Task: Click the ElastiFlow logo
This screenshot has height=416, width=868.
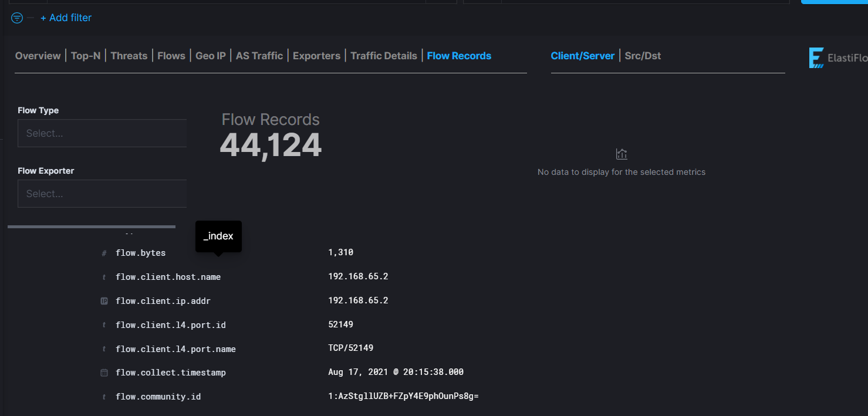Action: [x=816, y=57]
